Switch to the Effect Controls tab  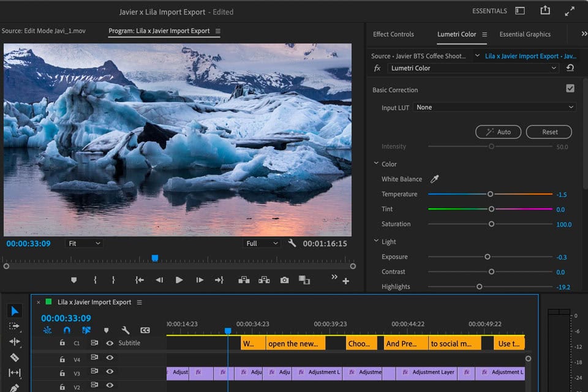(393, 34)
